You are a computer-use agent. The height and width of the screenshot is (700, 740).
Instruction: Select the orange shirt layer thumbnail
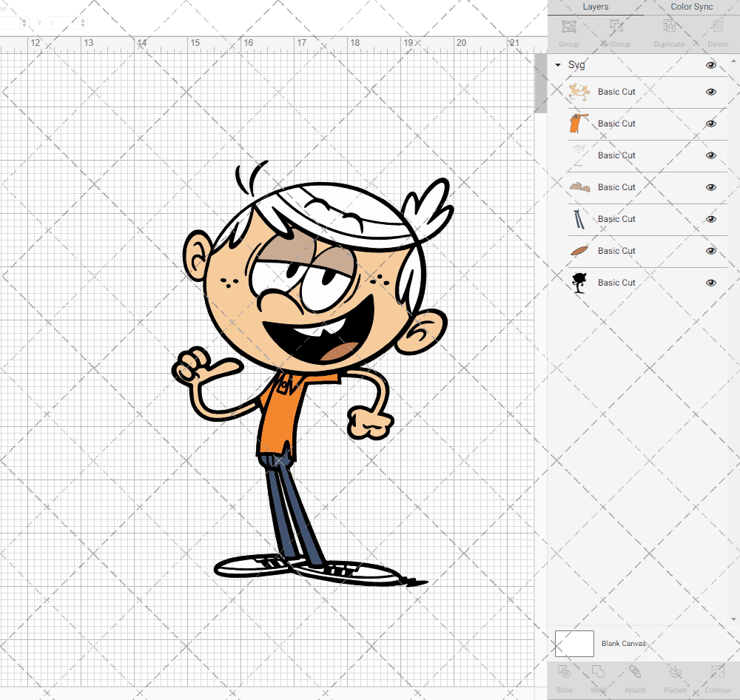pyautogui.click(x=579, y=124)
